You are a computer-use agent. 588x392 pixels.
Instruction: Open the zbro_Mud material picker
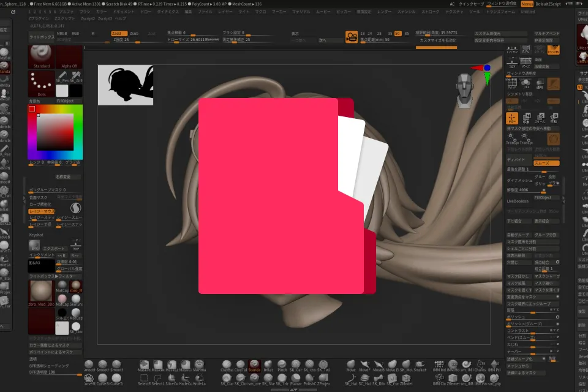click(x=41, y=293)
